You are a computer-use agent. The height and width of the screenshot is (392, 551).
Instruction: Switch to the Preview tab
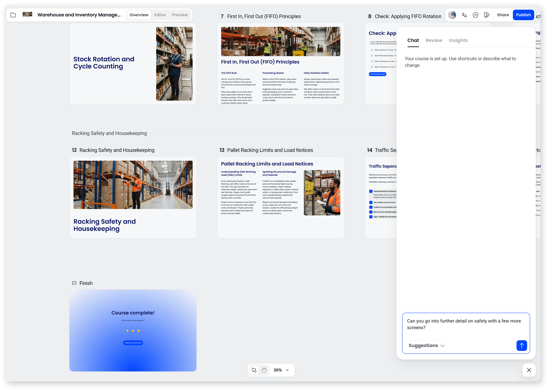point(180,15)
